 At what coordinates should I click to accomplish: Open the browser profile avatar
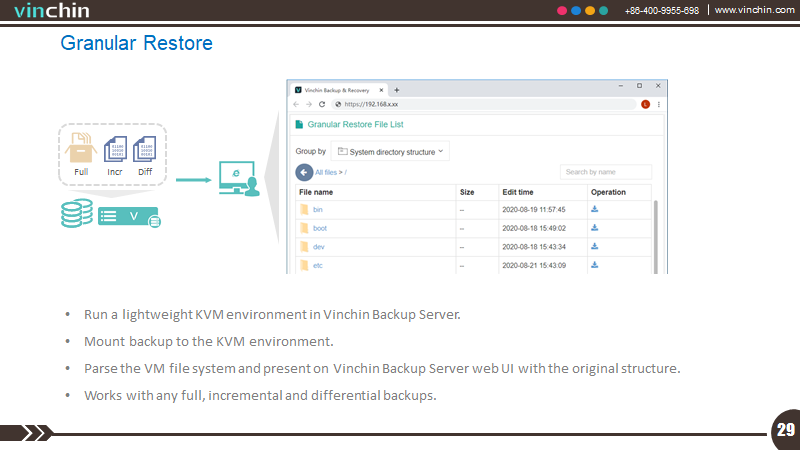click(x=645, y=104)
